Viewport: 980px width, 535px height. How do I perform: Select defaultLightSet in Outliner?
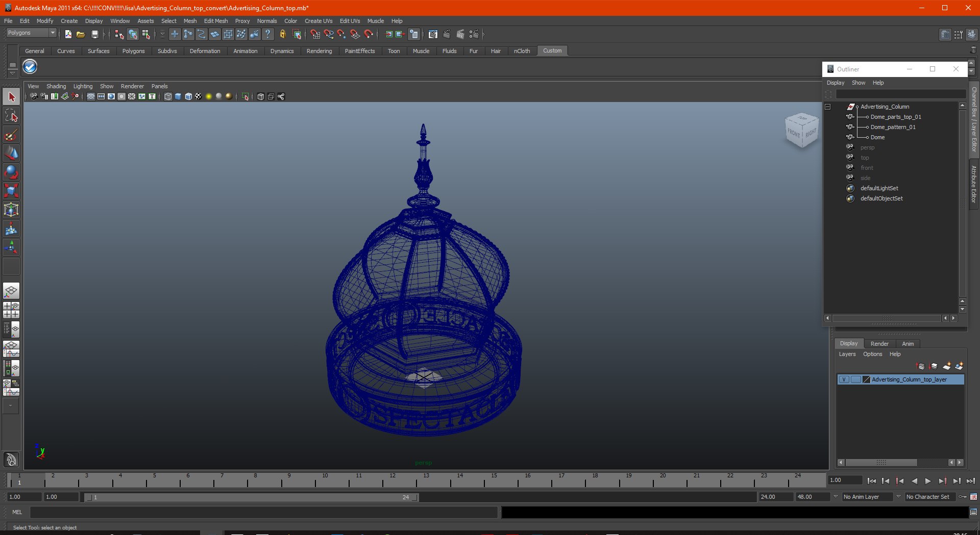coord(879,188)
